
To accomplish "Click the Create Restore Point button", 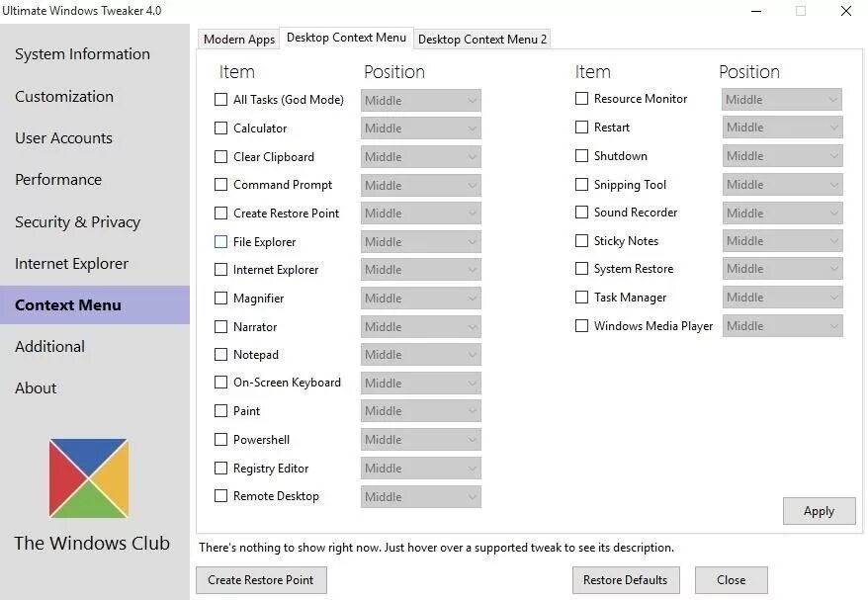I will [x=261, y=580].
